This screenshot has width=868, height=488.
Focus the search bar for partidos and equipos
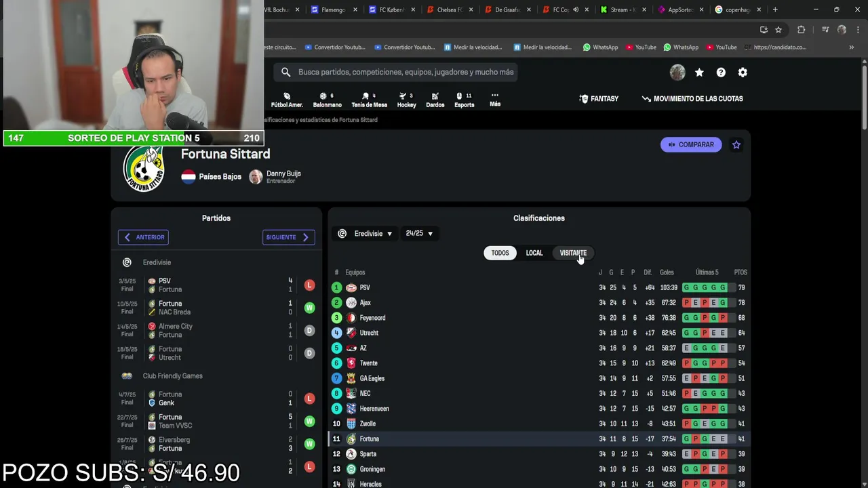[x=396, y=72]
